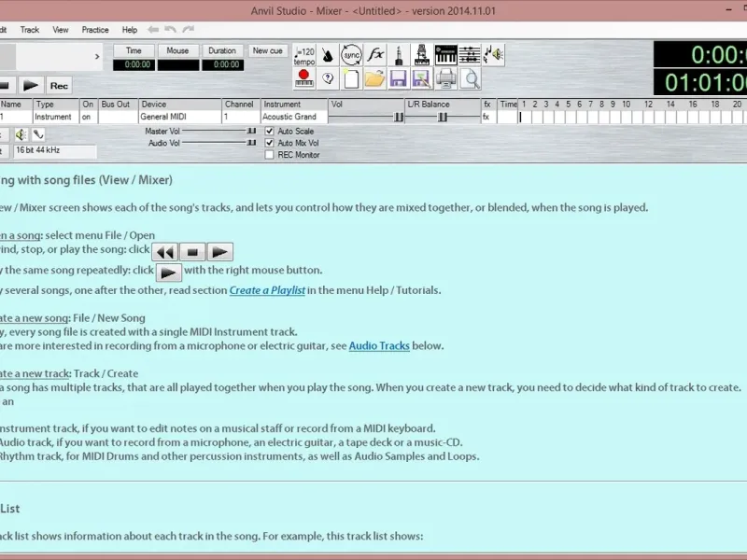
Task: Click the expand arrow on the cue panel
Action: pos(97,57)
